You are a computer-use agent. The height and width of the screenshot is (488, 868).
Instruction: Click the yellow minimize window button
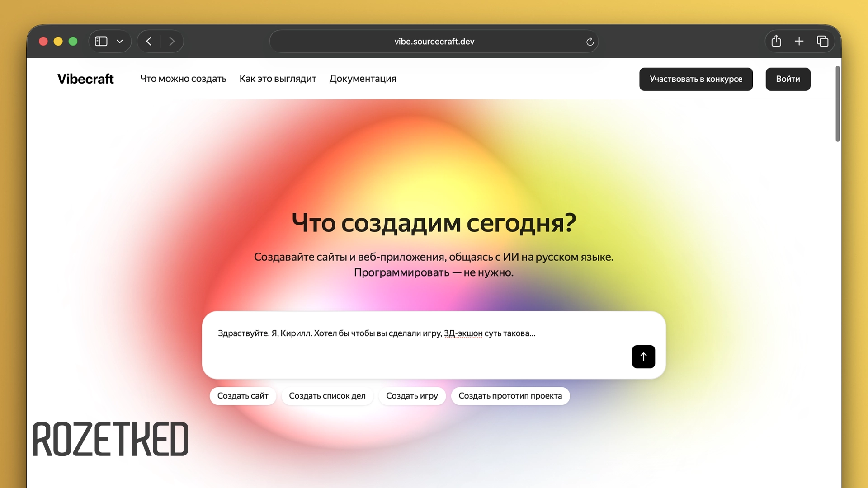click(58, 42)
